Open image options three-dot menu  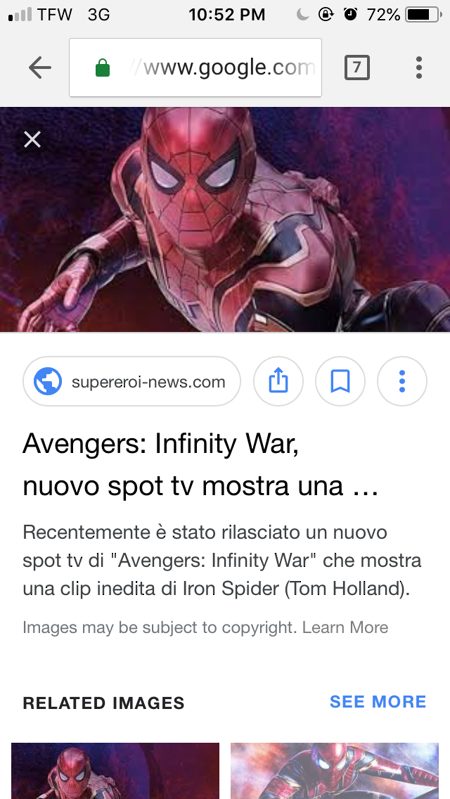pyautogui.click(x=402, y=381)
